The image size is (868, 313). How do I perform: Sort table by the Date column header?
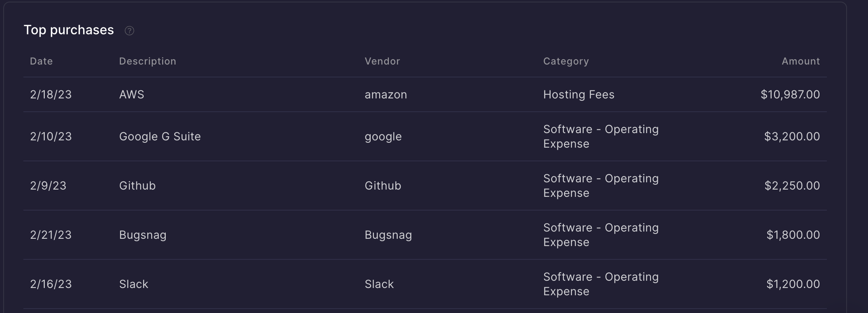click(41, 61)
